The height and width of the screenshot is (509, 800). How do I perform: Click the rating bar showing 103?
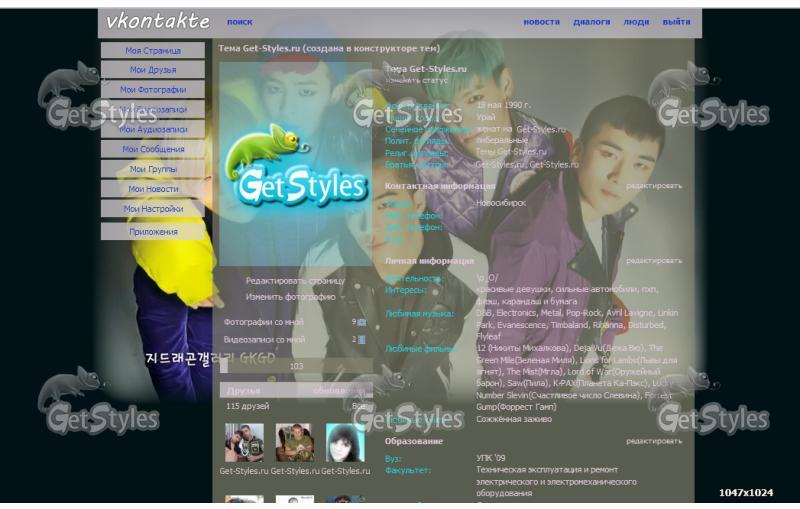coord(296,366)
